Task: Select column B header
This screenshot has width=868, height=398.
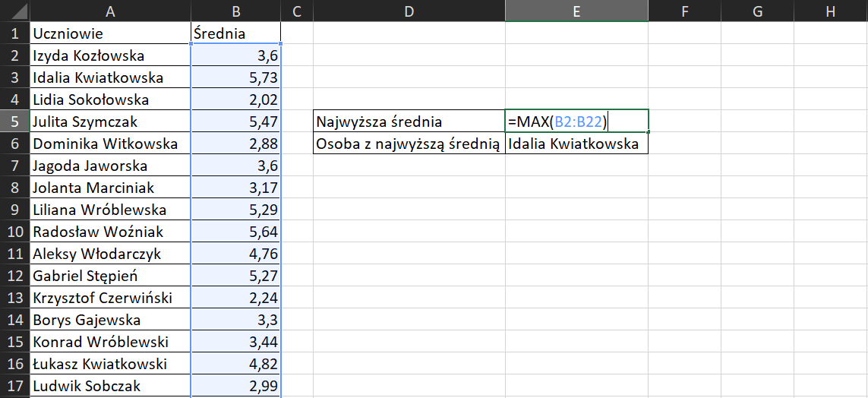Action: coord(236,11)
